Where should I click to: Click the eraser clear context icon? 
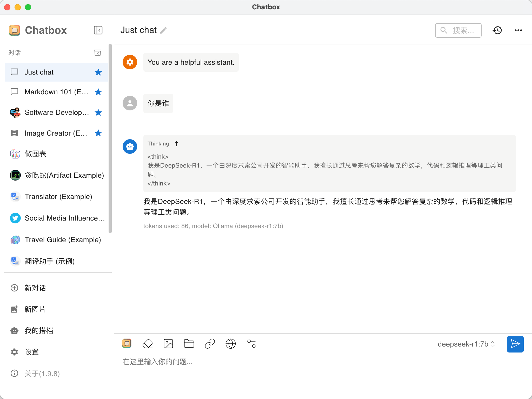point(148,344)
